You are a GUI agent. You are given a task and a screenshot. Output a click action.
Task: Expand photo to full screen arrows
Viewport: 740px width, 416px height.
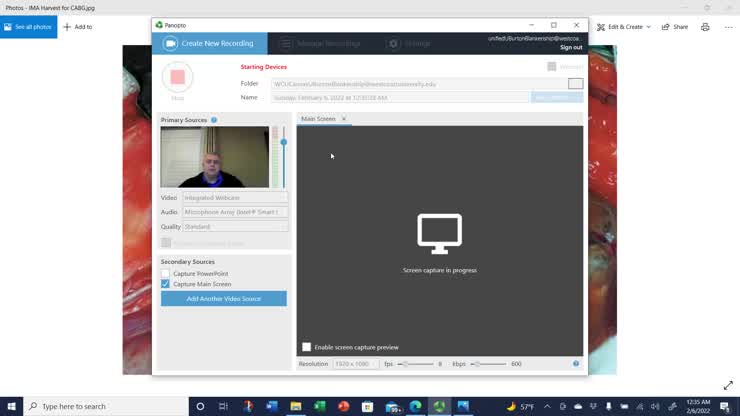(x=728, y=386)
